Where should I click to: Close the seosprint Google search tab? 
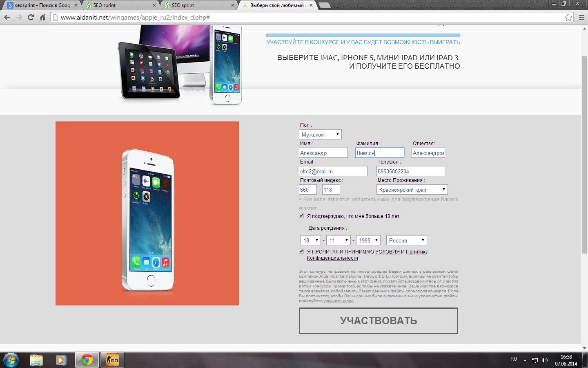tap(76, 5)
